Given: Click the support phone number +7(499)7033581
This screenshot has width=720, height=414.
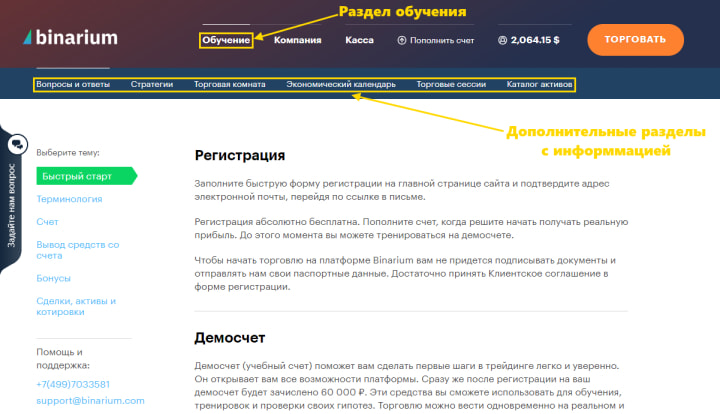Looking at the screenshot, I should (x=73, y=384).
